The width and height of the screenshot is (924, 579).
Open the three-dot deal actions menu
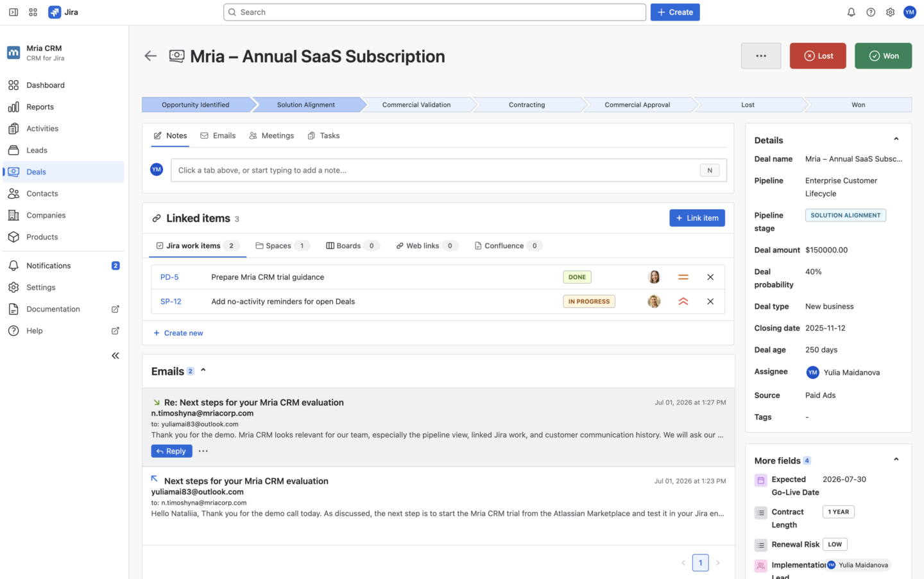point(761,56)
